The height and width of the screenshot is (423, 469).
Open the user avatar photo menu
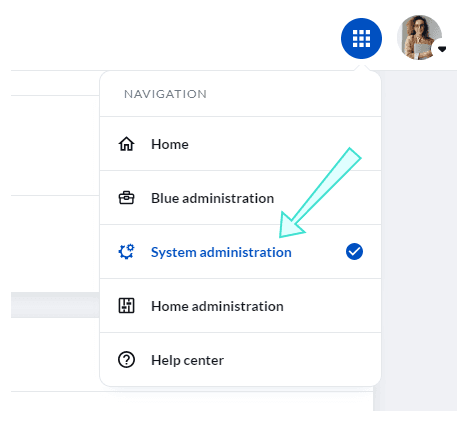419,37
